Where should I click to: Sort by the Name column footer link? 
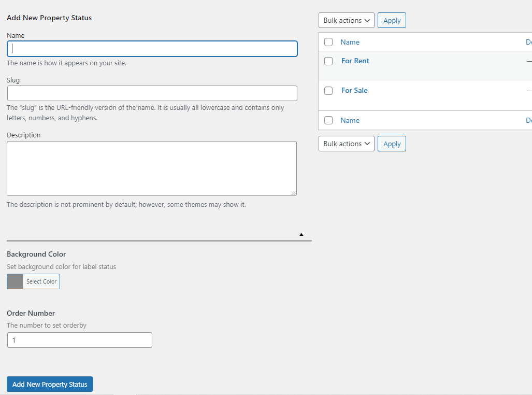pos(350,120)
